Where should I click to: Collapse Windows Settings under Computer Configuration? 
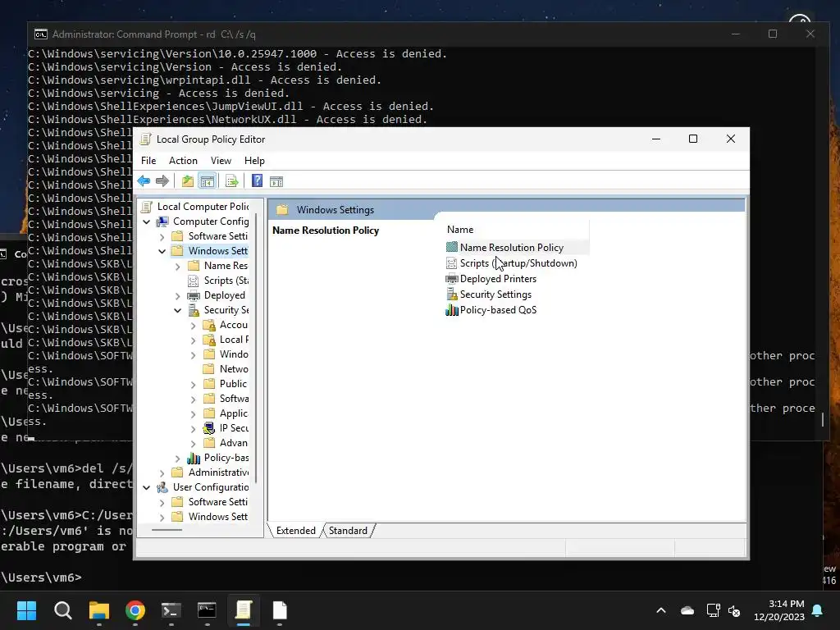162,251
